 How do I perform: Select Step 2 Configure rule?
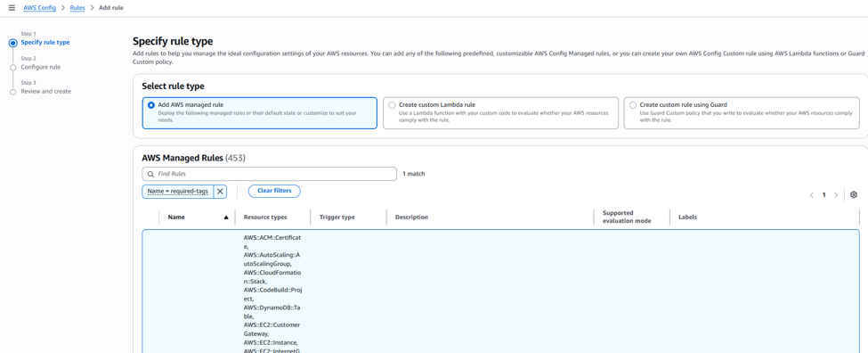click(40, 67)
